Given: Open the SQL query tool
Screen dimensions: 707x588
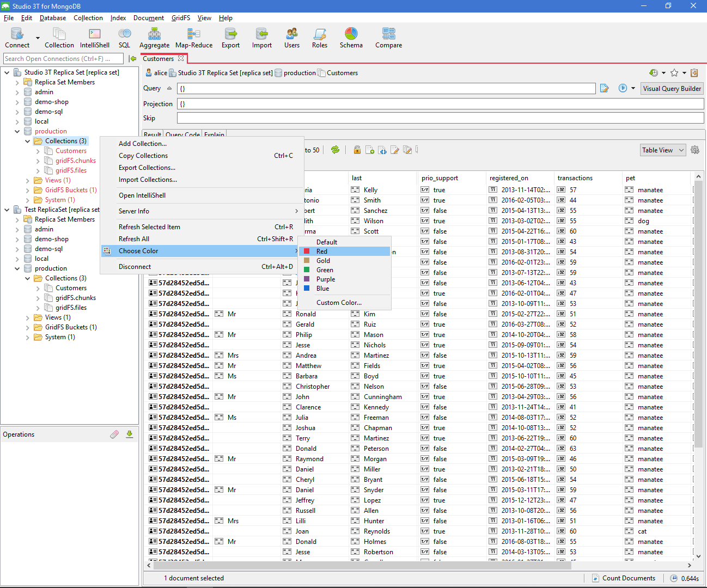Looking at the screenshot, I should tap(124, 38).
